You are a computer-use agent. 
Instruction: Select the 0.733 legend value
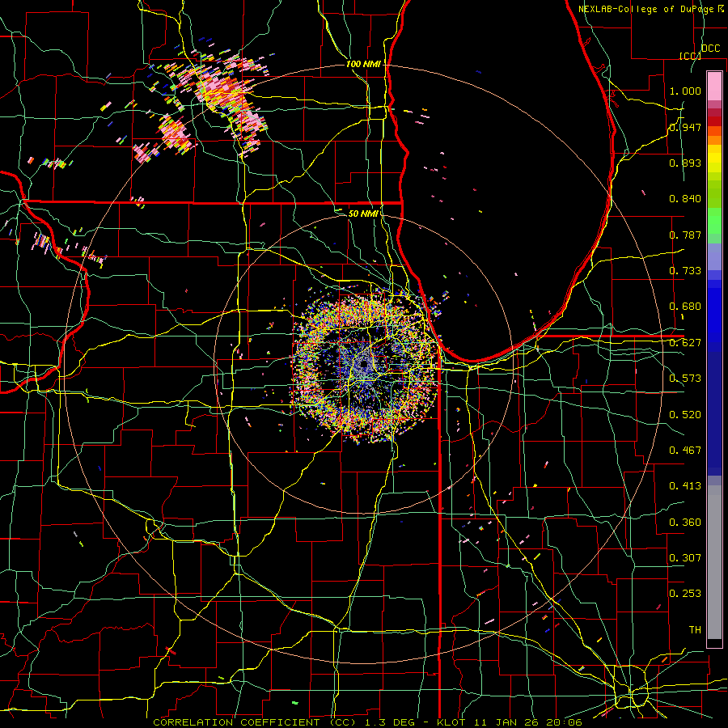coord(685,271)
